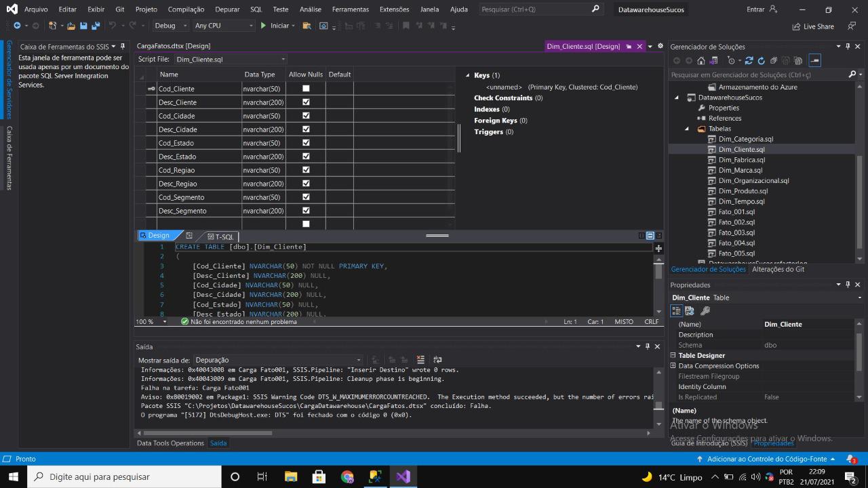Open File Explorer from the taskbar
This screenshot has width=868, height=488.
click(291, 476)
